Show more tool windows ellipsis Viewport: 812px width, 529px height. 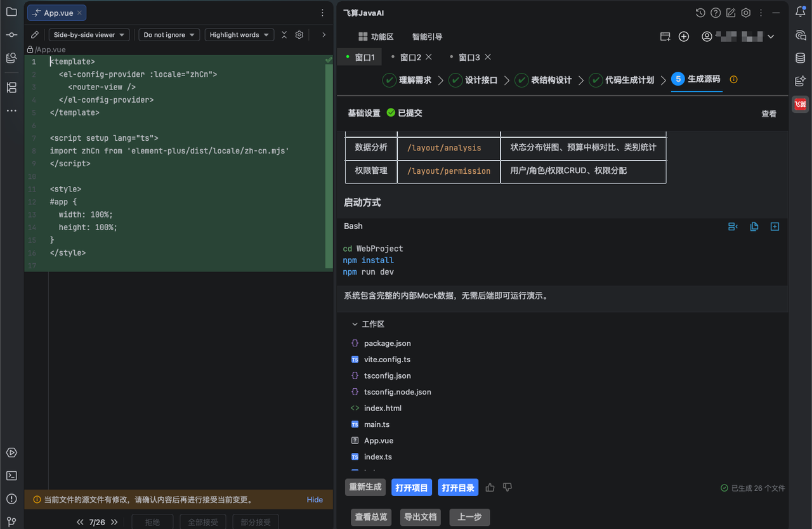11,110
